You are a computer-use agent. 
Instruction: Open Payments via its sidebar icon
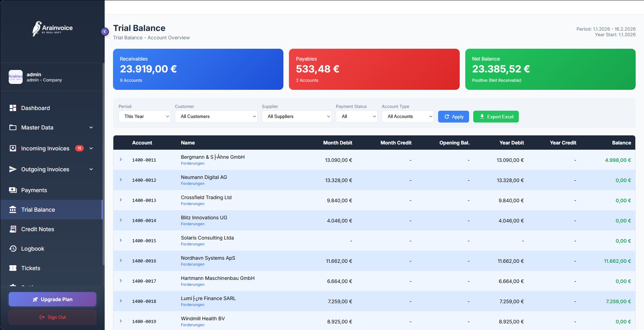coord(13,190)
